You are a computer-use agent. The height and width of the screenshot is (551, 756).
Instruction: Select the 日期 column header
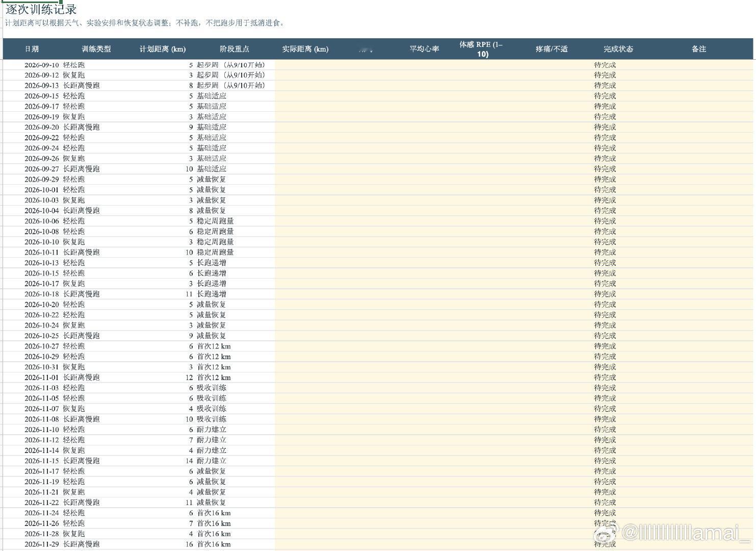[x=32, y=49]
